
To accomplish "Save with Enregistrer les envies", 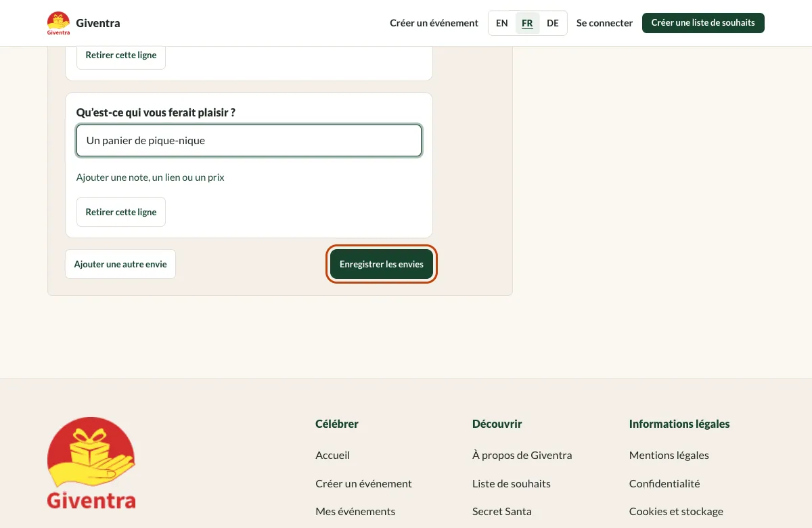I will point(382,264).
